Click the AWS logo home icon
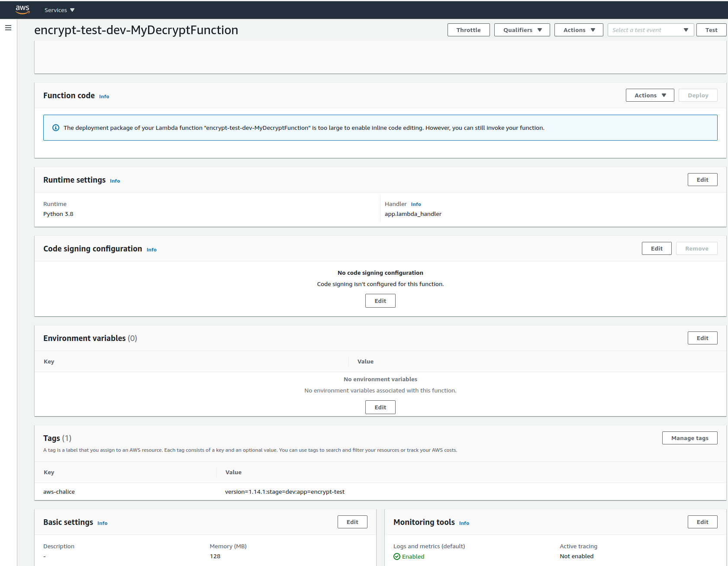The image size is (728, 566). [23, 10]
